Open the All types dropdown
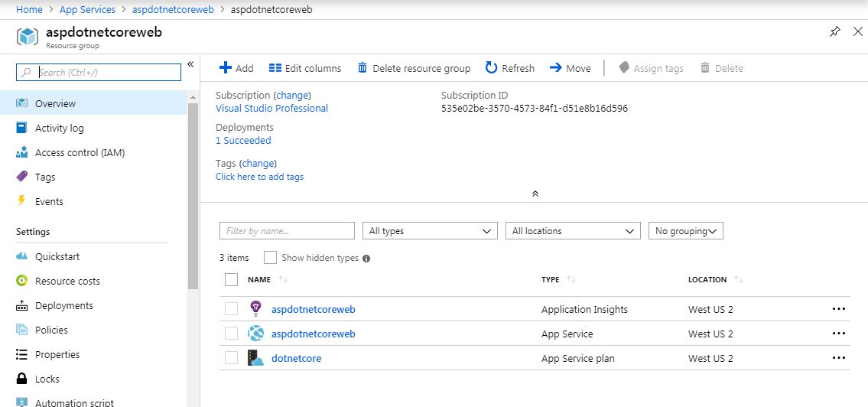868x407 pixels. pos(430,231)
